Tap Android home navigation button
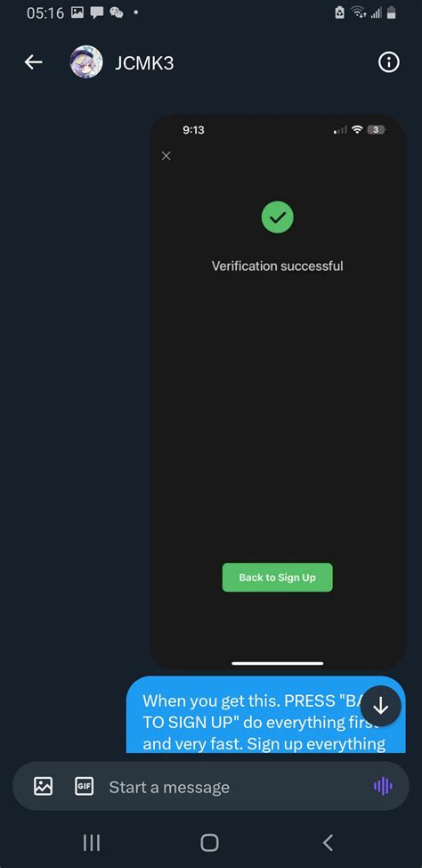This screenshot has width=422, height=868. (x=209, y=843)
